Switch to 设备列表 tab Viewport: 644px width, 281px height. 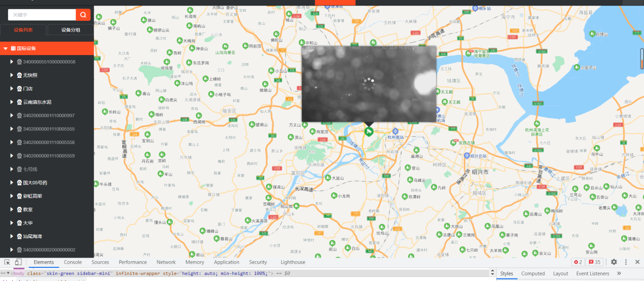tap(23, 30)
